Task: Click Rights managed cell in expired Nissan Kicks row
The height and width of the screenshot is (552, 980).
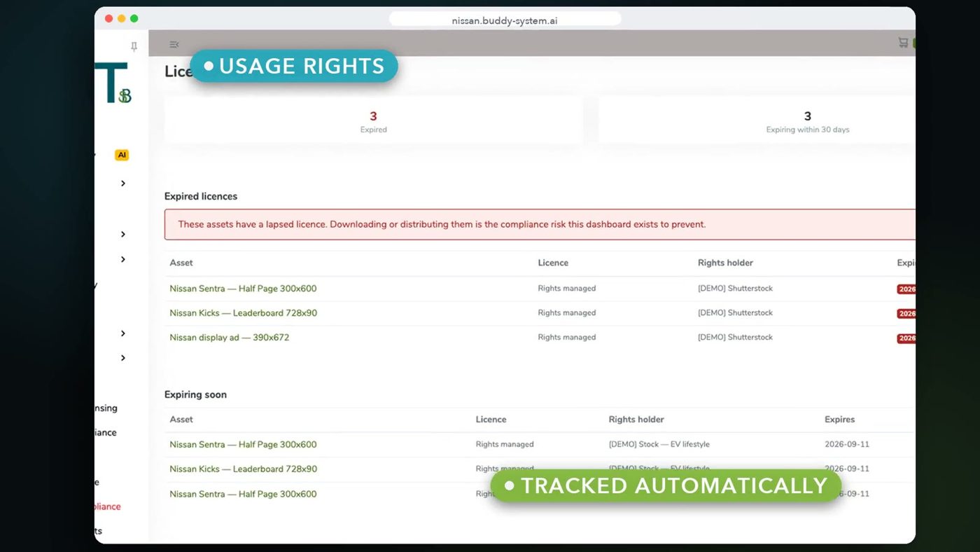Action: pos(567,313)
